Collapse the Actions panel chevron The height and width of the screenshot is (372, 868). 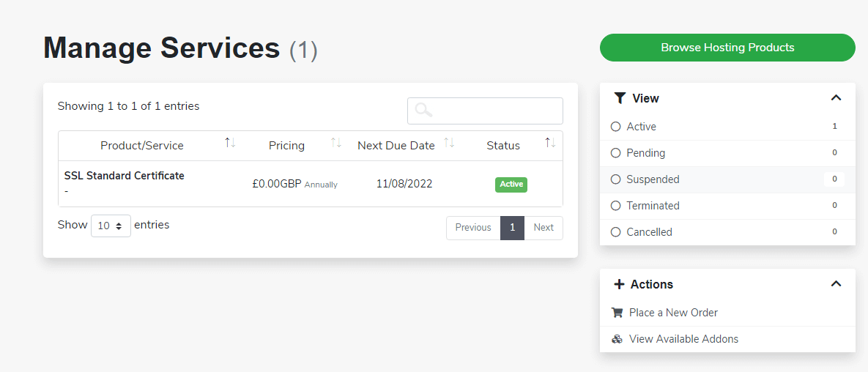click(836, 284)
